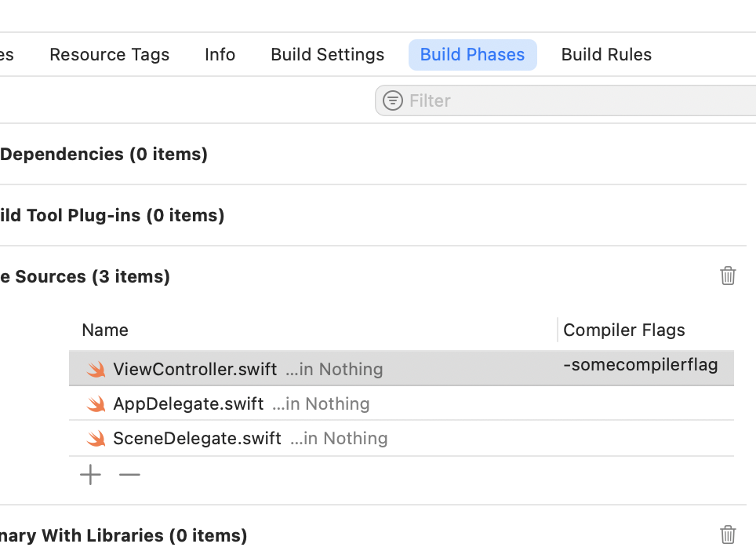The height and width of the screenshot is (551, 756).
Task: Delete the Link Binary With Libraries phase
Action: click(728, 535)
